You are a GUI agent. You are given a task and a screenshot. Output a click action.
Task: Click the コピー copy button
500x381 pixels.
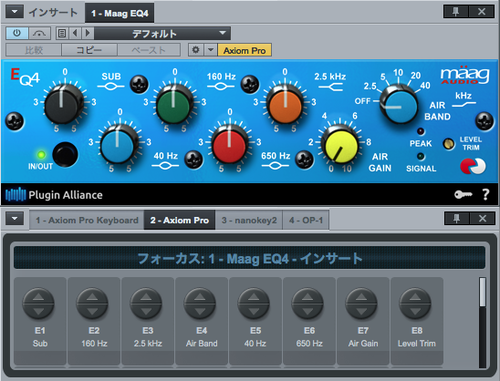click(x=89, y=50)
